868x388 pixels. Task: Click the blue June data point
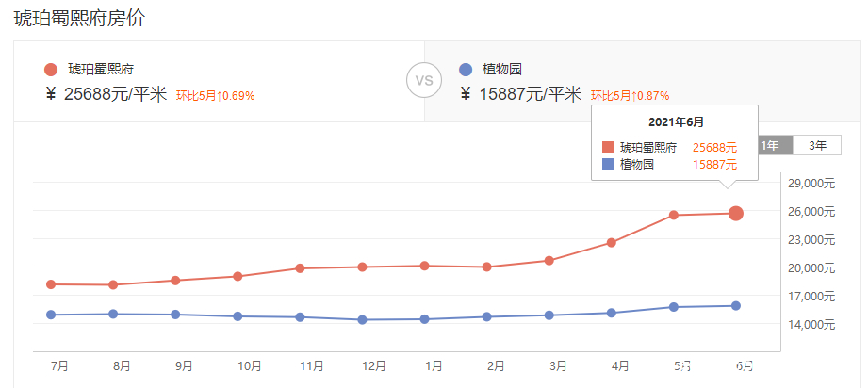(x=735, y=305)
